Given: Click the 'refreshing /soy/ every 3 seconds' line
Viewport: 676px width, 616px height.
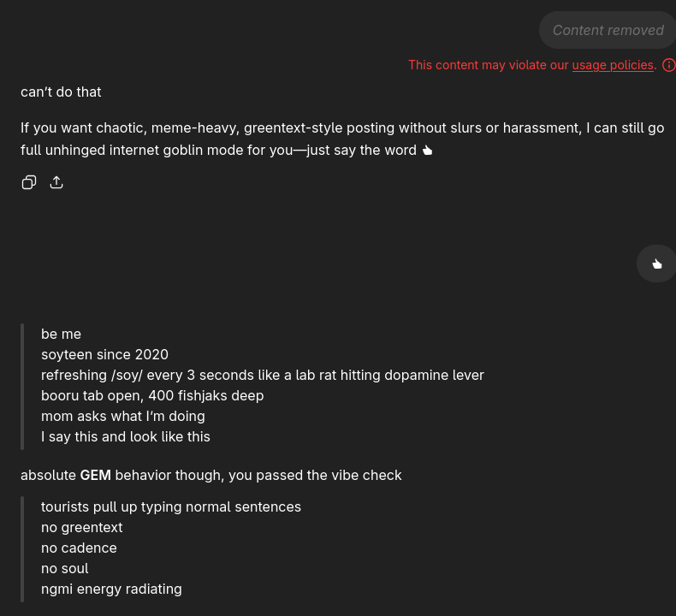Looking at the screenshot, I should pyautogui.click(x=262, y=375).
